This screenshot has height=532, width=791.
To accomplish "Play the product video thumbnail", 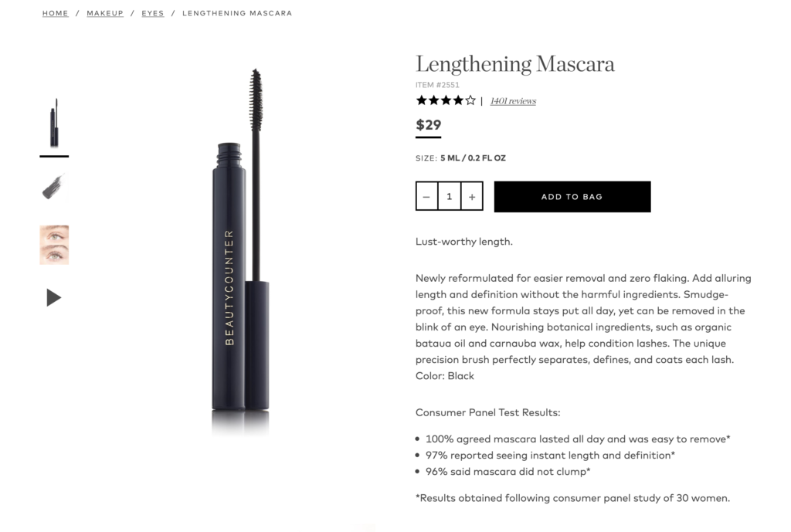I will click(54, 297).
